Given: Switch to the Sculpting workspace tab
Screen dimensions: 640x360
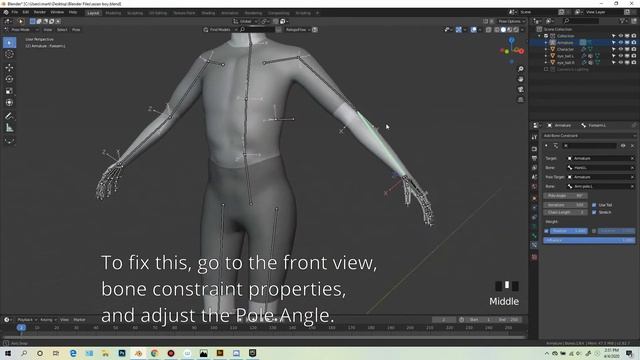Looking at the screenshot, I should pos(135,13).
